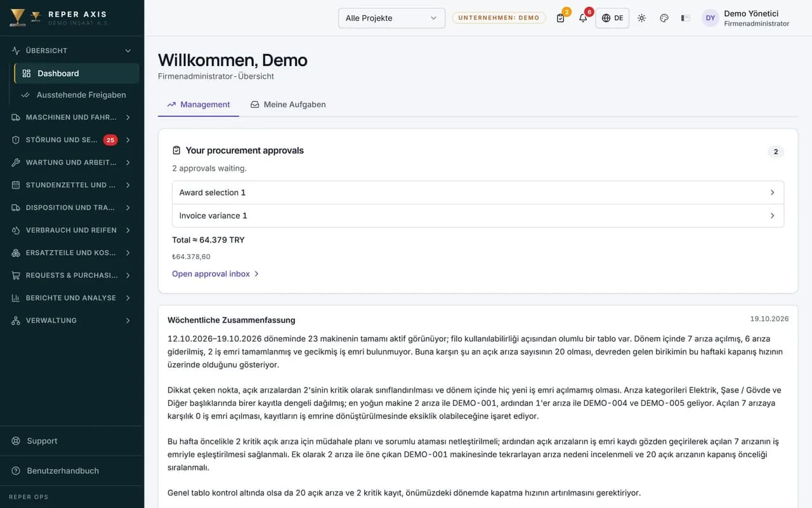Click the Berichte und Analyse chart icon

(16, 298)
